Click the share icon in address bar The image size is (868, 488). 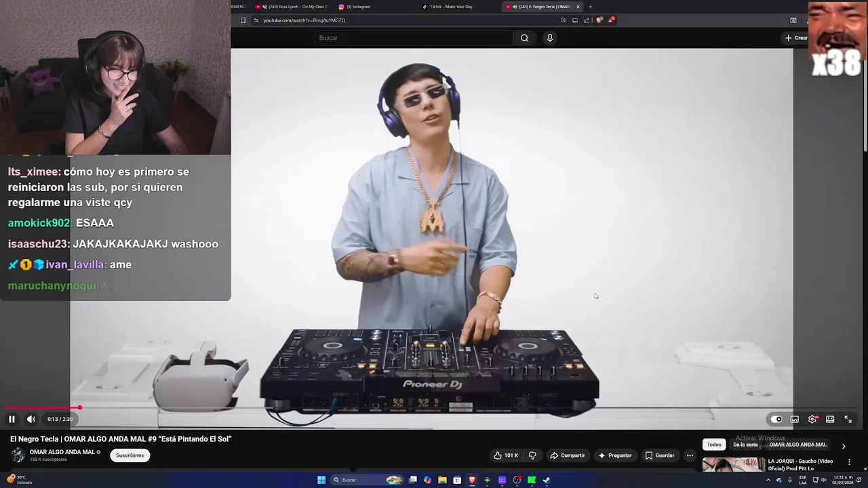tap(587, 20)
